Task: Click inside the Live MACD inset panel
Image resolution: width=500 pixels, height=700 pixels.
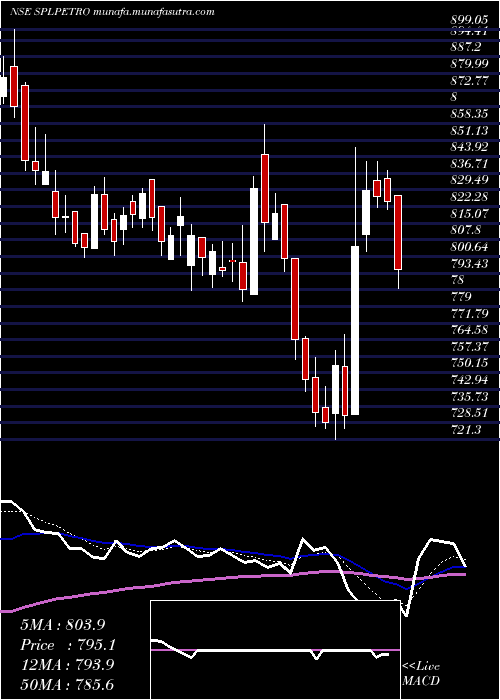Action: tap(275, 650)
